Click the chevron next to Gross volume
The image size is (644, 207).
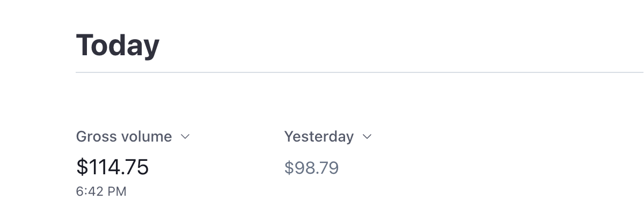[185, 137]
